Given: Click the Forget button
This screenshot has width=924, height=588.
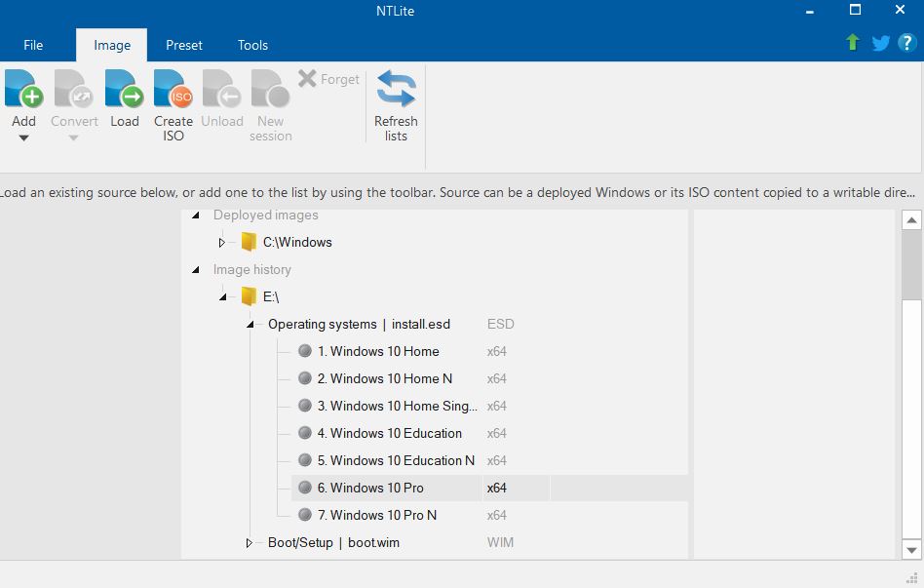Looking at the screenshot, I should click(x=328, y=78).
